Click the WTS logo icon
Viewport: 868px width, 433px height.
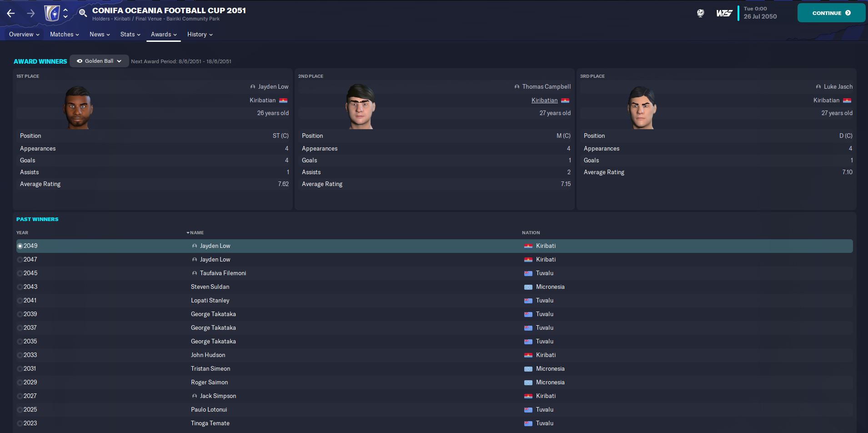(x=724, y=13)
